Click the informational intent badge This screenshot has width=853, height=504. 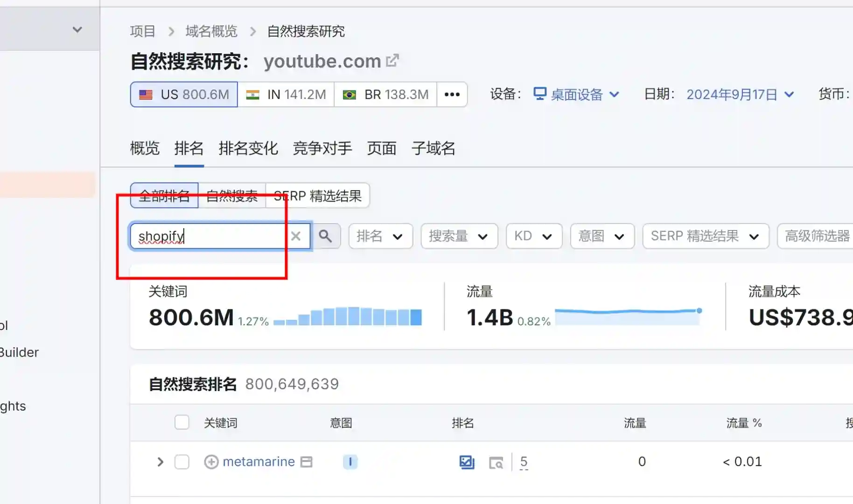coord(350,462)
